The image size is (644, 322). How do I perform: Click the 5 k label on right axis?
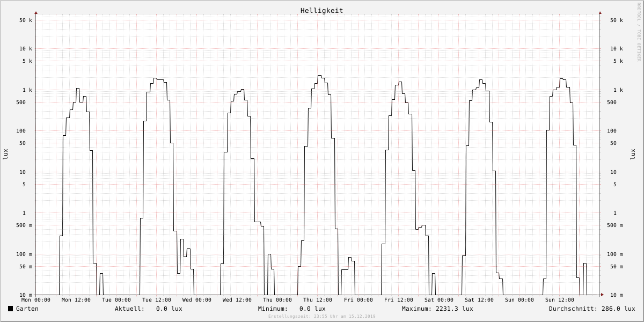pyautogui.click(x=618, y=61)
